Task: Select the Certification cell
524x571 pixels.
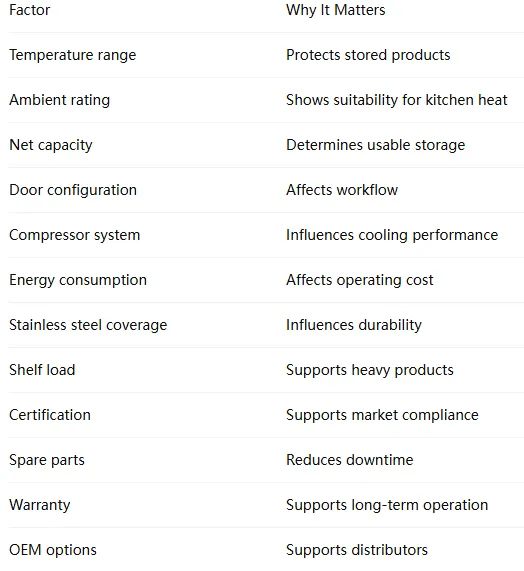Action: (50, 415)
